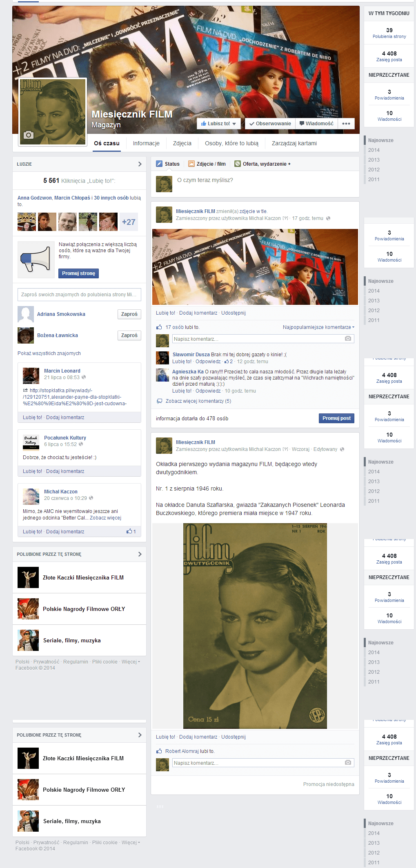Image resolution: width=416 pixels, height=868 pixels.
Task: Click the first Napisz komentarz field
Action: (x=263, y=339)
